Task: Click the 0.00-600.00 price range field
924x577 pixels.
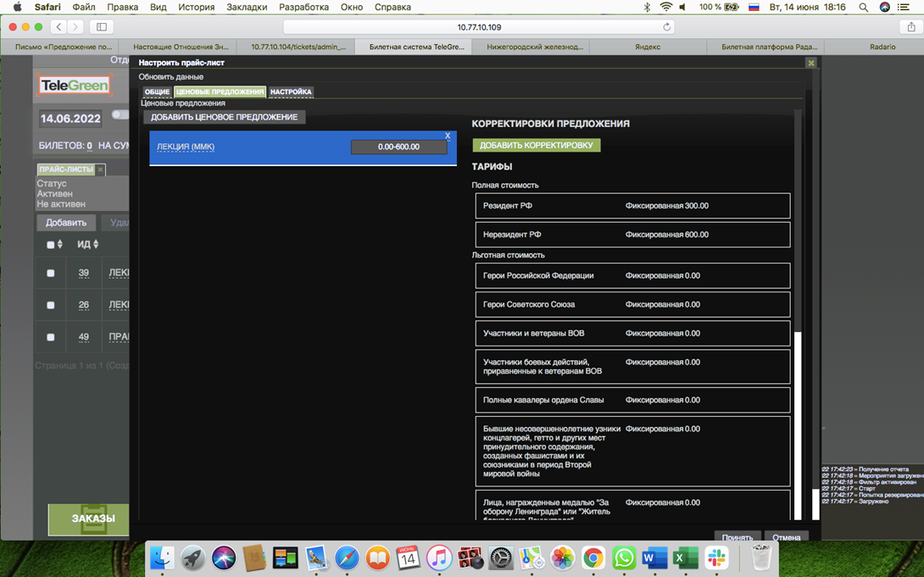Action: (398, 147)
